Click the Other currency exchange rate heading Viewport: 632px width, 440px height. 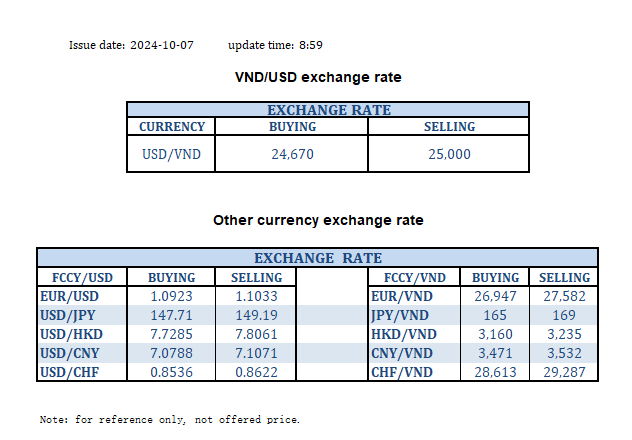318,220
